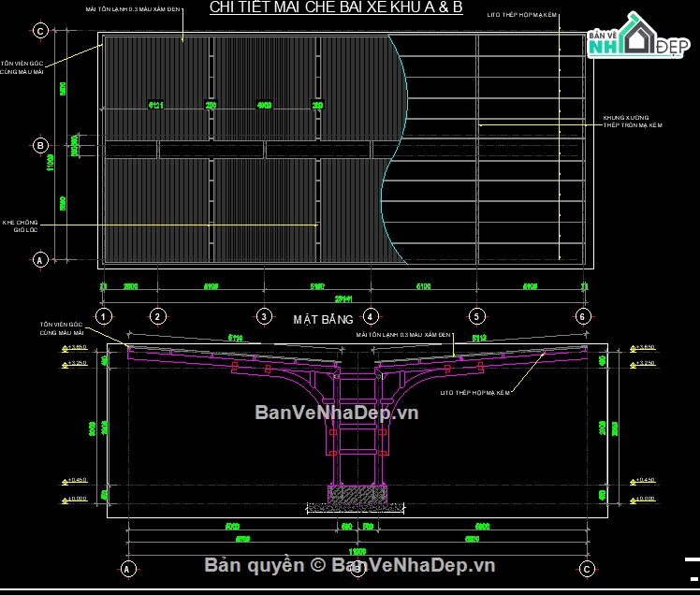Click the 'MÁI TÔN LẠNH 0.3 MÀU XÁM ĐEN' note in the section
700x595 pixels.
(403, 335)
